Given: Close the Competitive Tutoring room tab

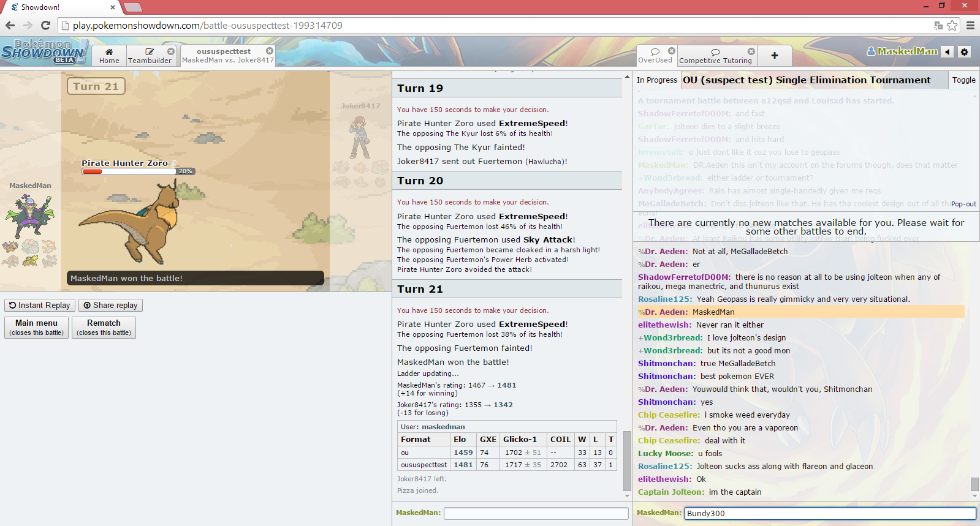Looking at the screenshot, I should 751,51.
